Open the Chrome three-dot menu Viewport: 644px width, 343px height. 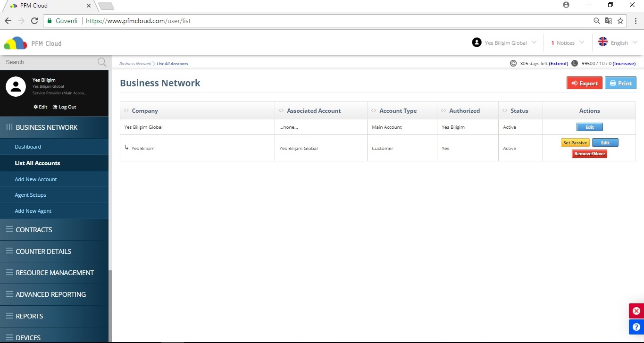pos(636,21)
